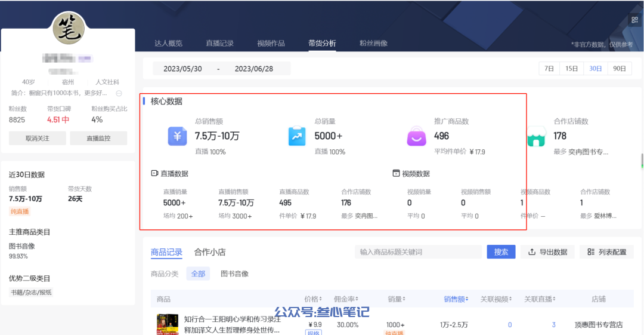This screenshot has height=335, width=644.
Task: Filter product category by 图书音像
Action: pyautogui.click(x=234, y=273)
